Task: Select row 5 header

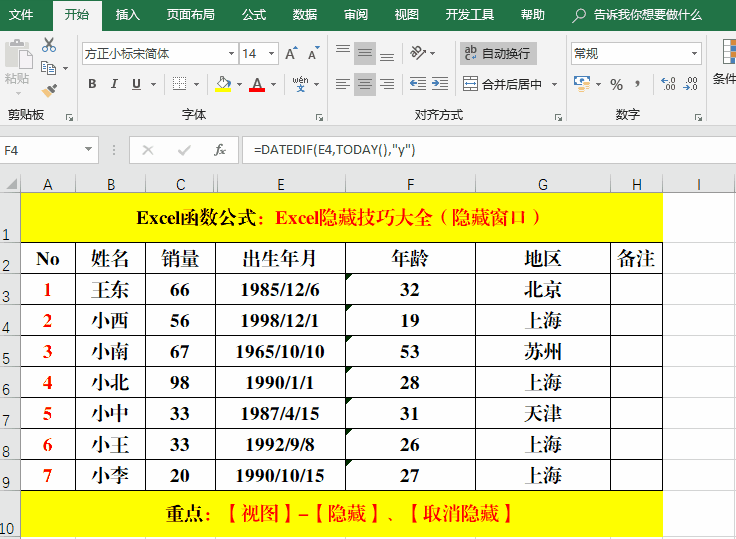Action: (x=10, y=352)
